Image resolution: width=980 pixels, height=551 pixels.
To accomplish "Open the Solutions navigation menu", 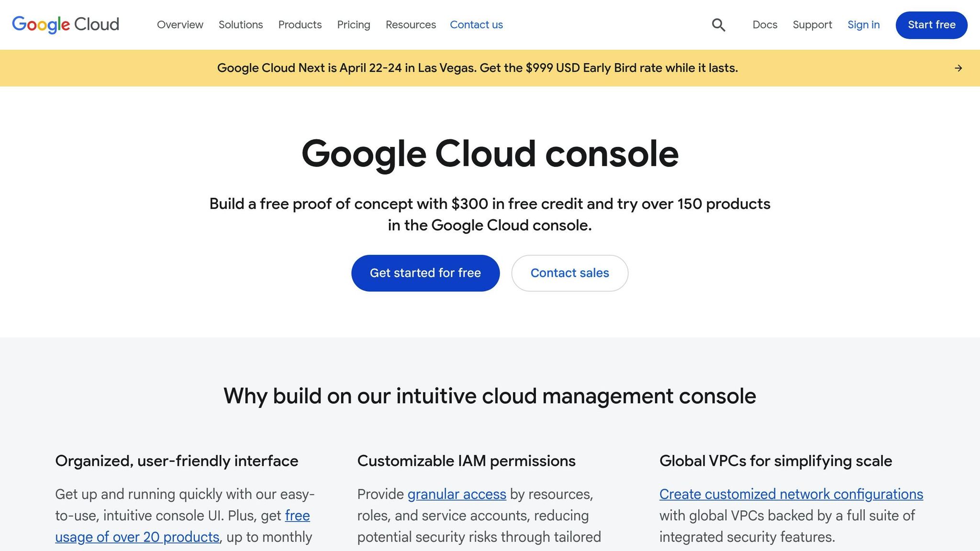I will [x=241, y=25].
